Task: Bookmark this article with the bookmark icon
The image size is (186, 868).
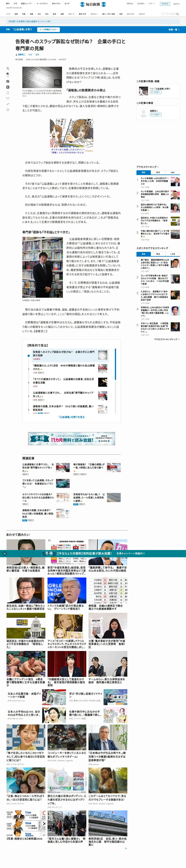Action: [x=8, y=93]
